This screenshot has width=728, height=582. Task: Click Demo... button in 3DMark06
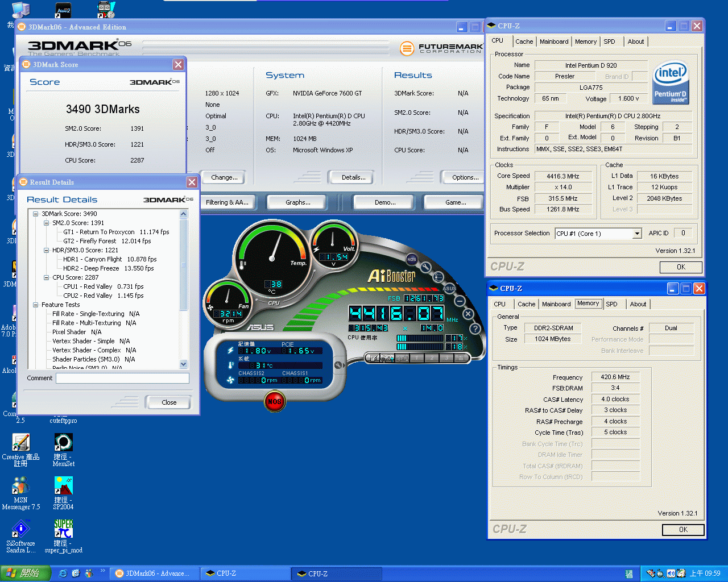385,202
